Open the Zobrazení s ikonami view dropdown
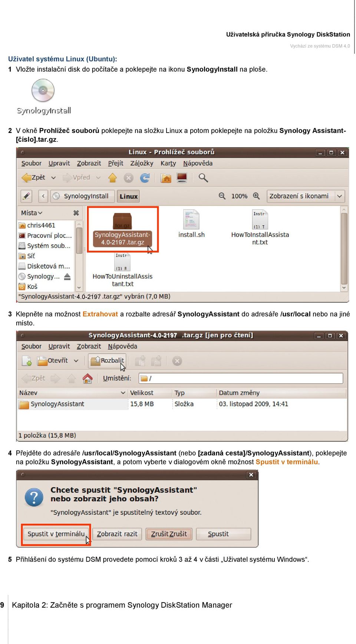This screenshot has height=644, width=356. 306,196
